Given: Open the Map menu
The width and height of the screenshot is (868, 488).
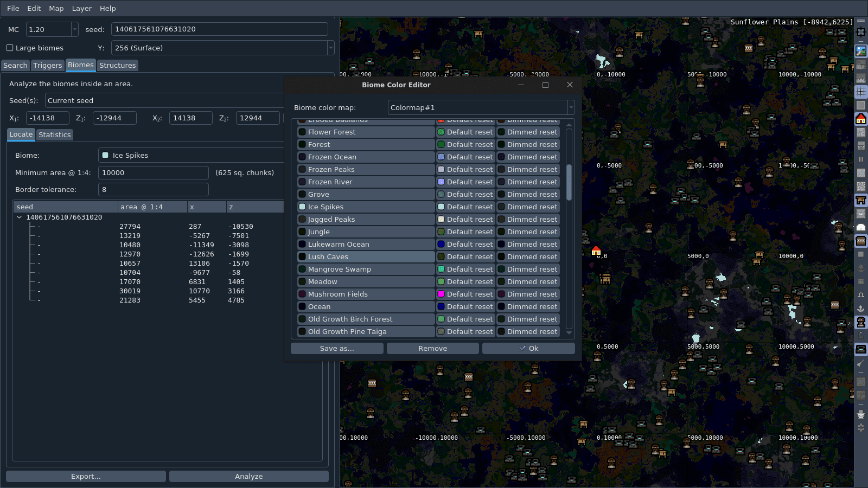Looking at the screenshot, I should point(56,8).
